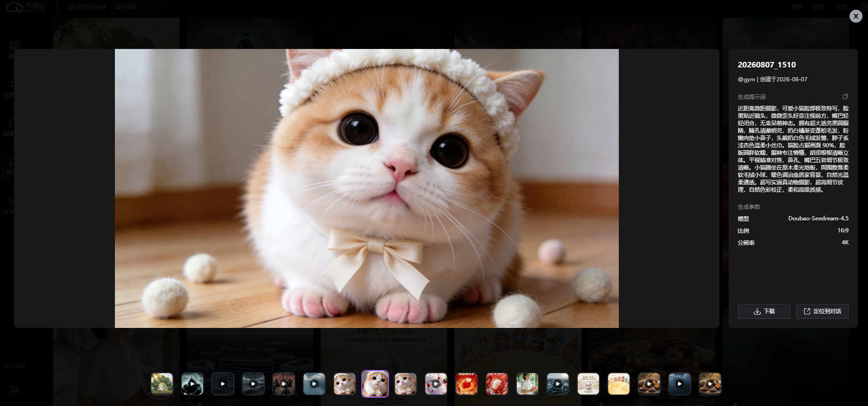Play the last food platter video thumbnail
Viewport: 868px width, 406px height.
pos(710,384)
